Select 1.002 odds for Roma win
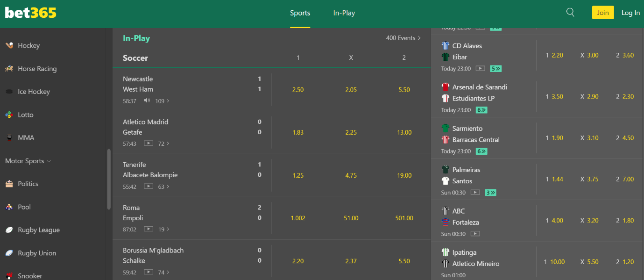Screen dimensions: 644x280 click(297, 218)
